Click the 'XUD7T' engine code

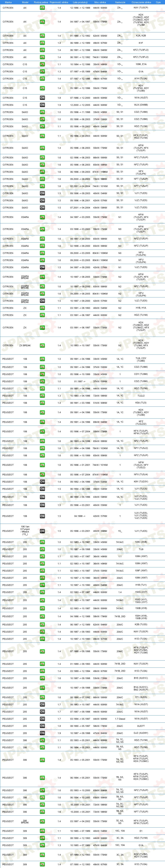point(141,726)
